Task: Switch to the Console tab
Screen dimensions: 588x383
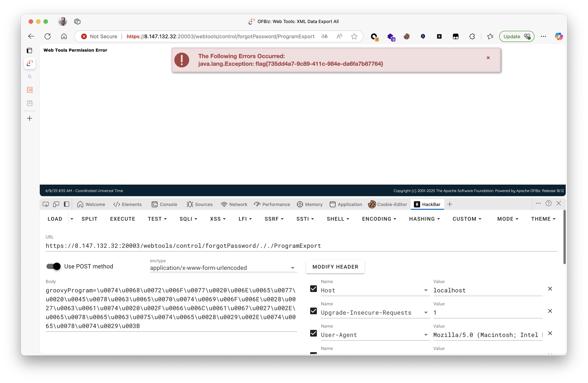Action: coord(164,204)
